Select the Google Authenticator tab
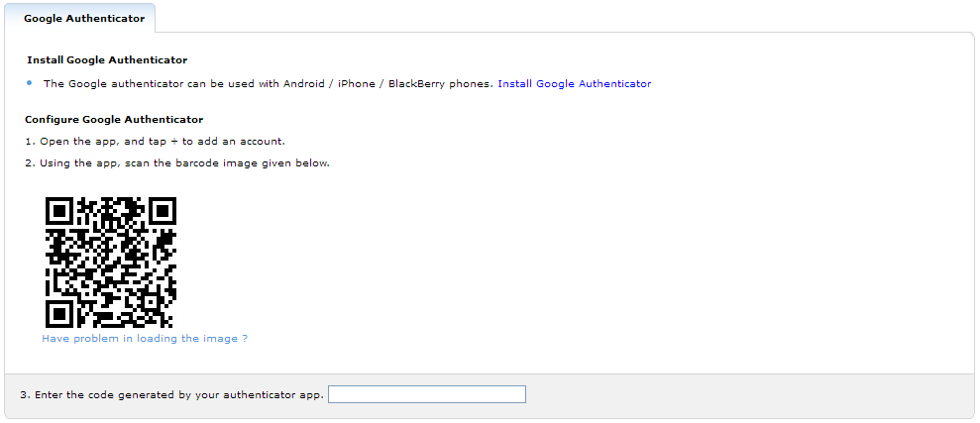The height and width of the screenshot is (423, 980). (x=83, y=18)
